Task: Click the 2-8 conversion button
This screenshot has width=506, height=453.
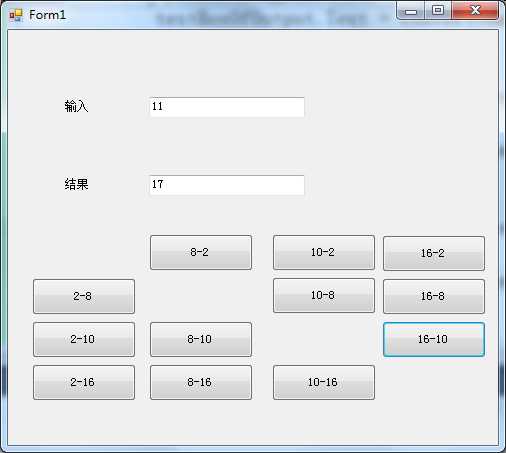Action: coord(84,296)
